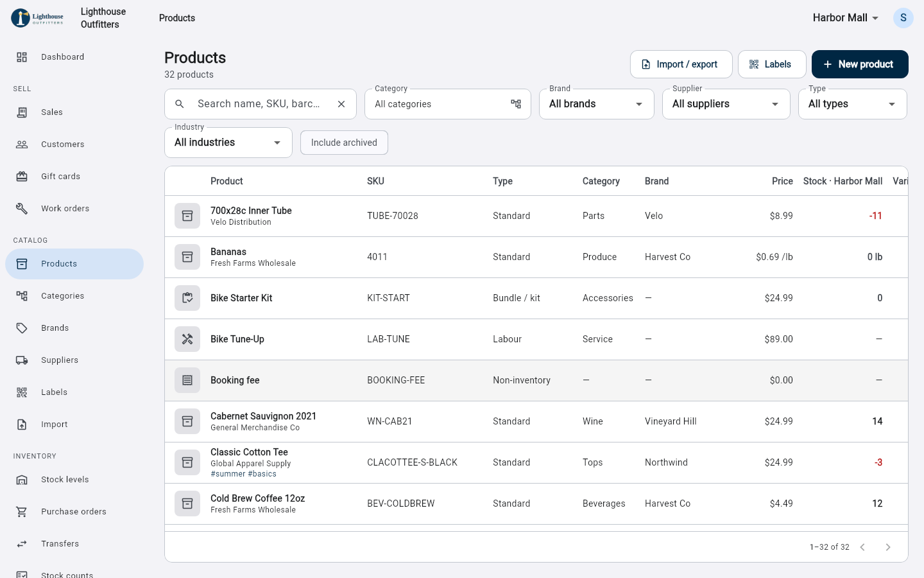Click the Import / export button

pos(681,64)
